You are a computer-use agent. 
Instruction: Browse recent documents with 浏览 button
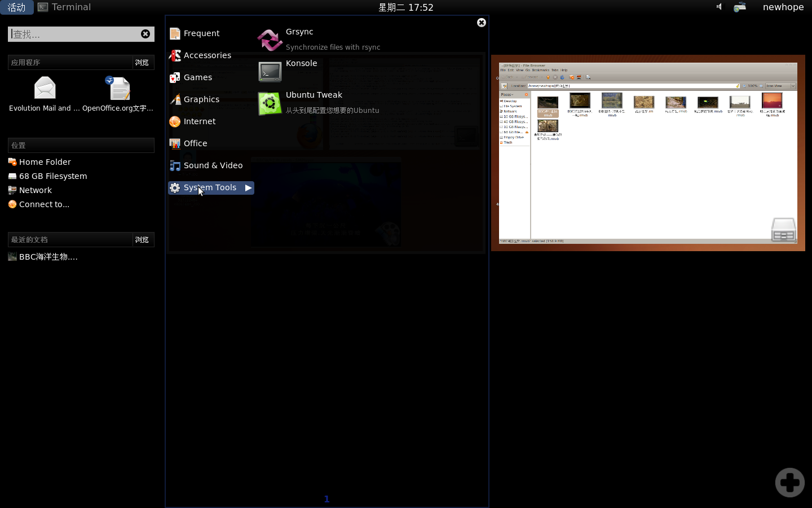tap(142, 239)
